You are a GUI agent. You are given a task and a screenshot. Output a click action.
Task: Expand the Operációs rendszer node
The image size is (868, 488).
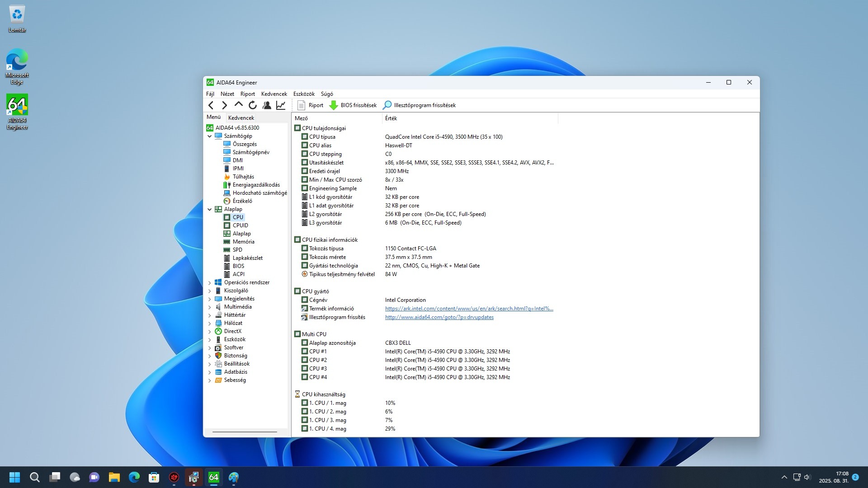click(x=209, y=283)
